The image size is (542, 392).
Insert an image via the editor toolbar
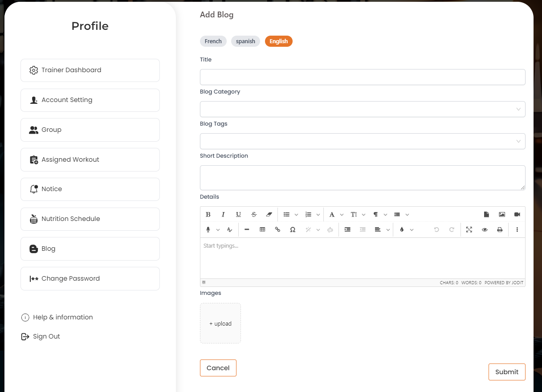point(502,214)
